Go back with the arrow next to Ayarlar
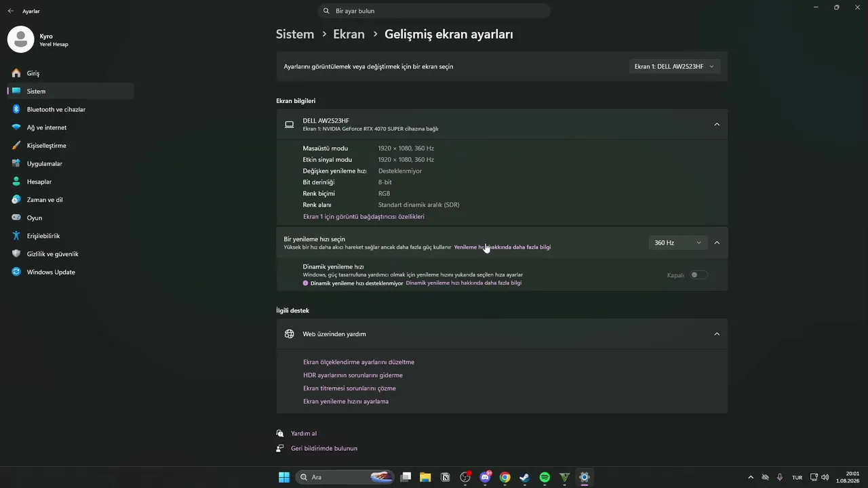Viewport: 868px width, 488px height. tap(10, 11)
